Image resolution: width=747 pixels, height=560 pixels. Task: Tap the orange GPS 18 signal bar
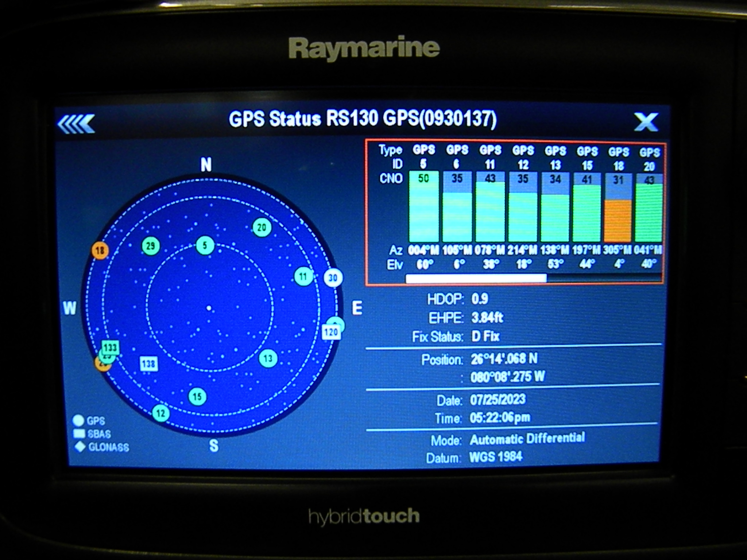click(x=618, y=208)
